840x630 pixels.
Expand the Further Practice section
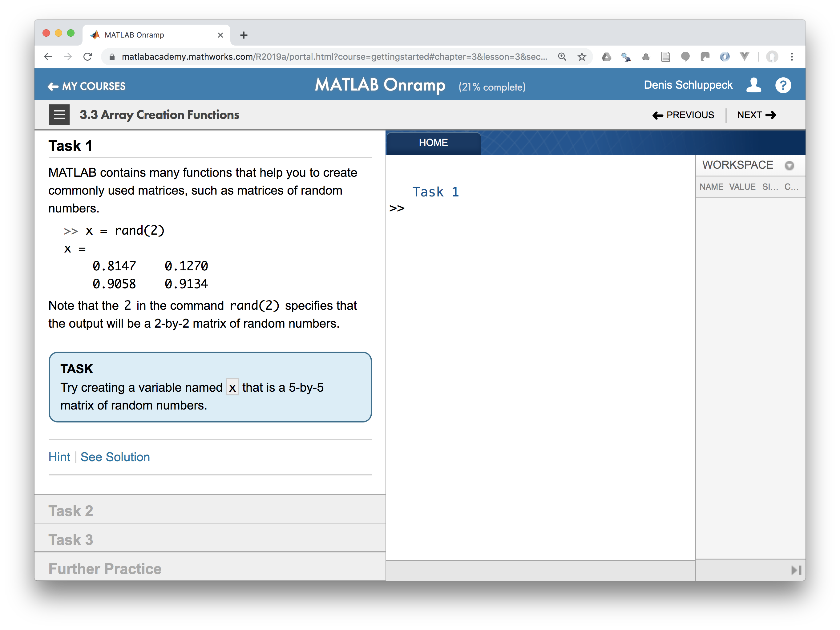pos(107,568)
